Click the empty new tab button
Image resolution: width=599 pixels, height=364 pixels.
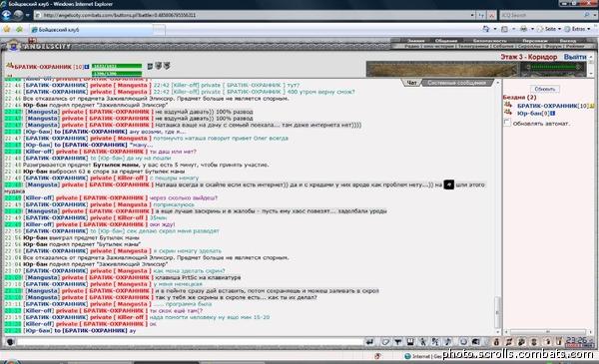click(x=160, y=29)
